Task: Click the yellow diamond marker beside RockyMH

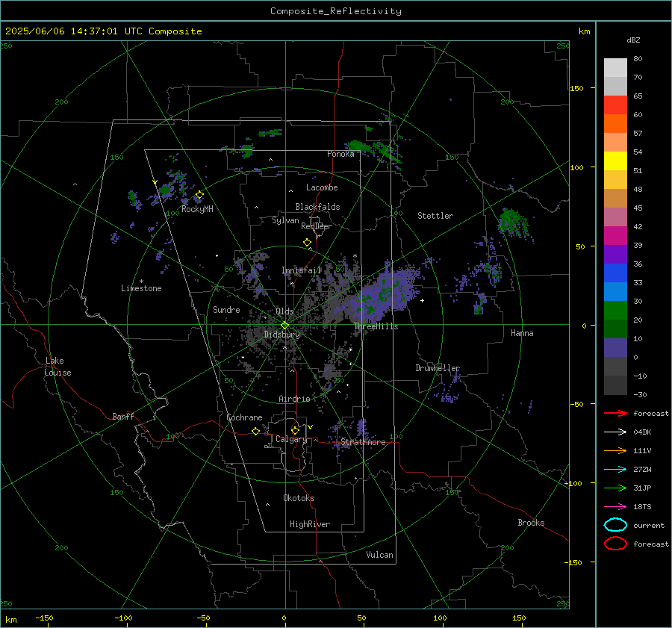Action: [199, 195]
